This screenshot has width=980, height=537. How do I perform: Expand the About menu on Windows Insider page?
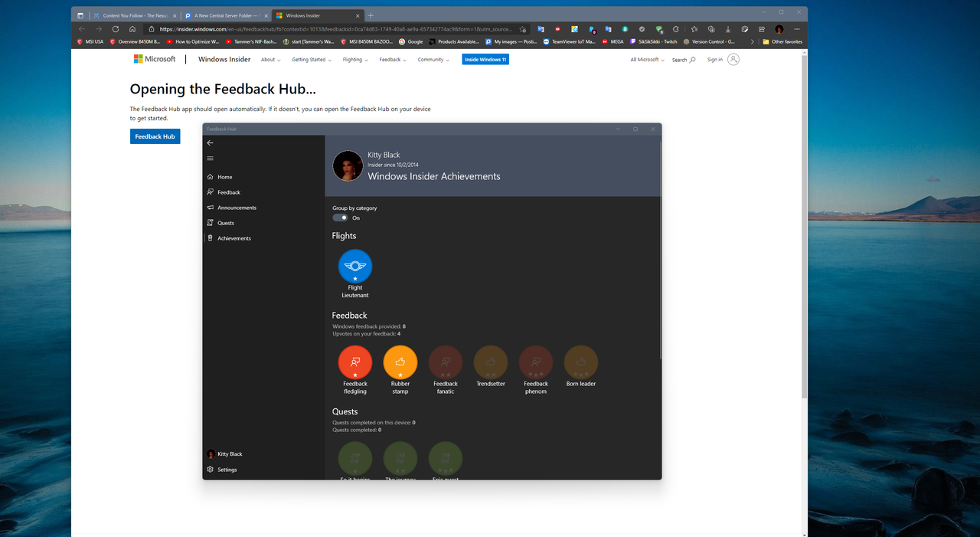point(270,60)
